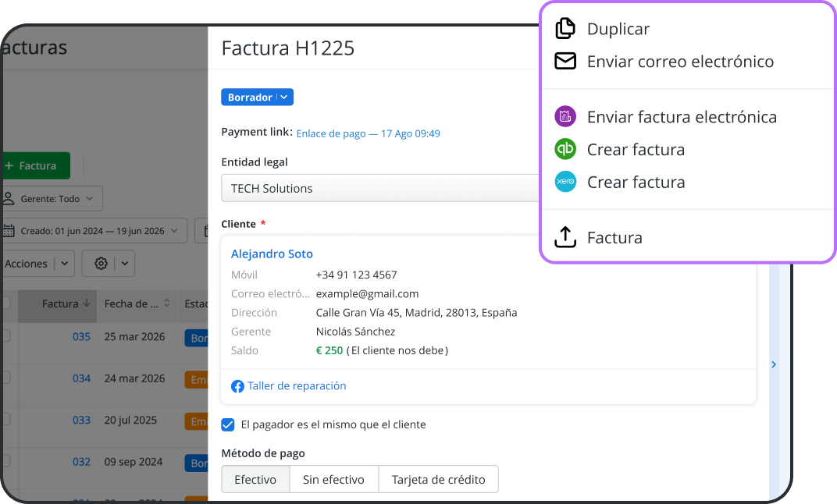Click the date 25 mar 2026

(134, 336)
